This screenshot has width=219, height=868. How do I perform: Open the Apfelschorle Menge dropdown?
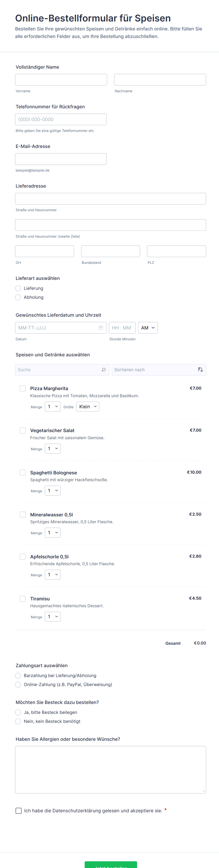click(53, 575)
